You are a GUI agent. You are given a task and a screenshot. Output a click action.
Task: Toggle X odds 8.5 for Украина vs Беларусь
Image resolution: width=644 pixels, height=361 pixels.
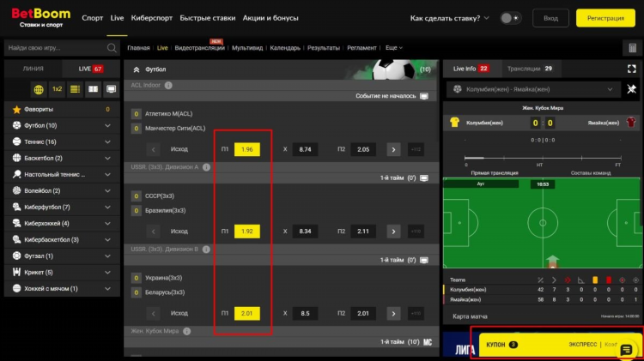[305, 314]
